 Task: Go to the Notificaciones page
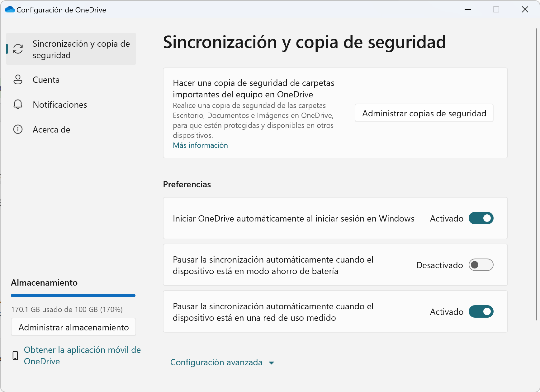click(x=71, y=105)
